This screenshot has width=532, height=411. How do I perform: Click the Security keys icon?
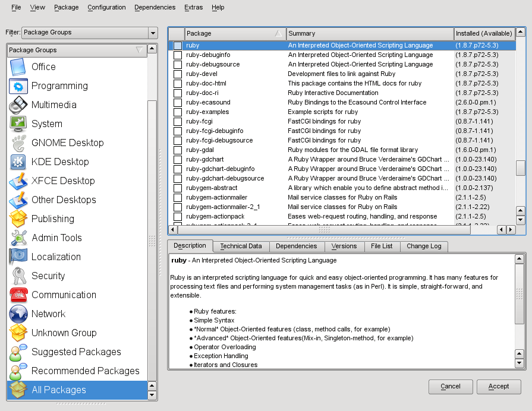[18, 276]
